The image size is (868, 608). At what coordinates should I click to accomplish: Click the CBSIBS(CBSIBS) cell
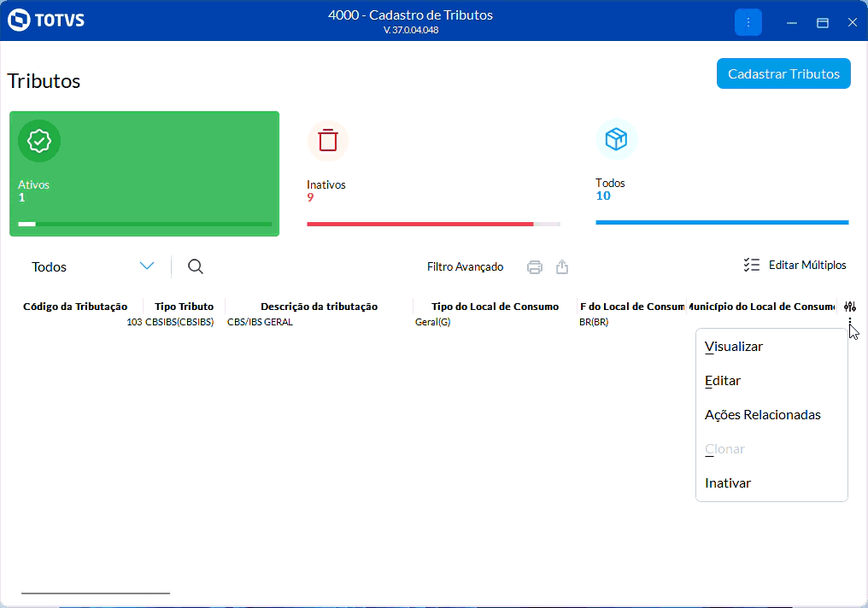[x=179, y=322]
